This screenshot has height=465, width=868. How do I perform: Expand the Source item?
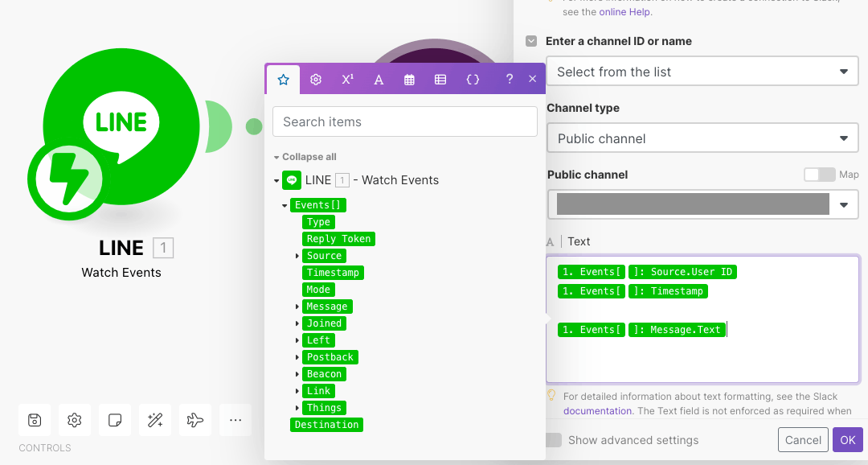pos(297,256)
